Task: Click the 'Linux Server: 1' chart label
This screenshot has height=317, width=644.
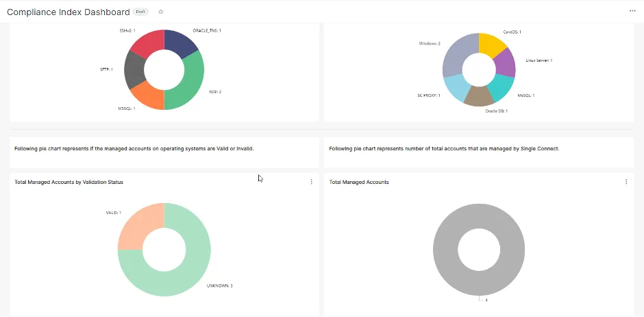Action: point(539,60)
